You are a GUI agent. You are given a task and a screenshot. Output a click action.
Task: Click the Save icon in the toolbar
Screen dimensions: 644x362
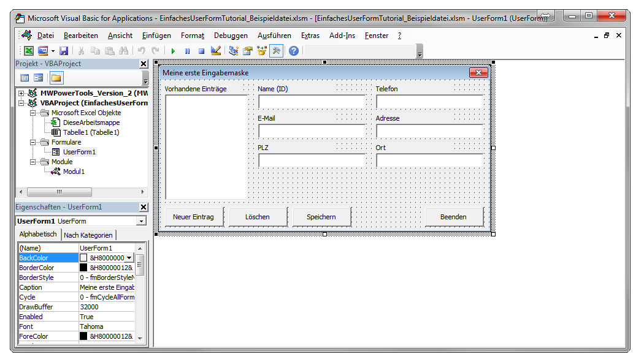(x=64, y=51)
